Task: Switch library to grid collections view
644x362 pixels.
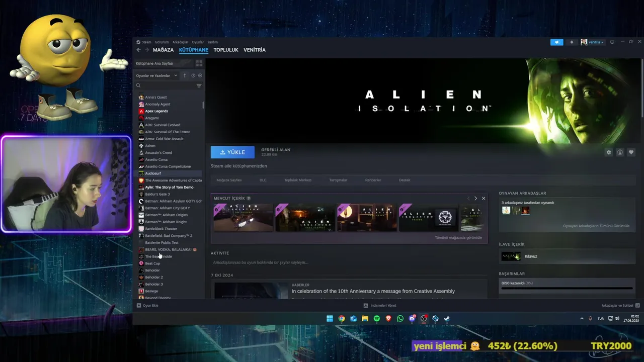Action: pos(199,63)
